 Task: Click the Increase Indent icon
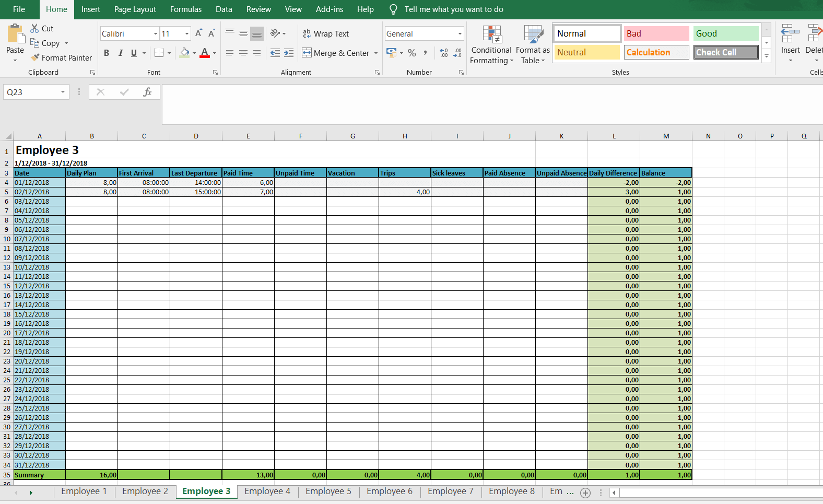coord(289,53)
